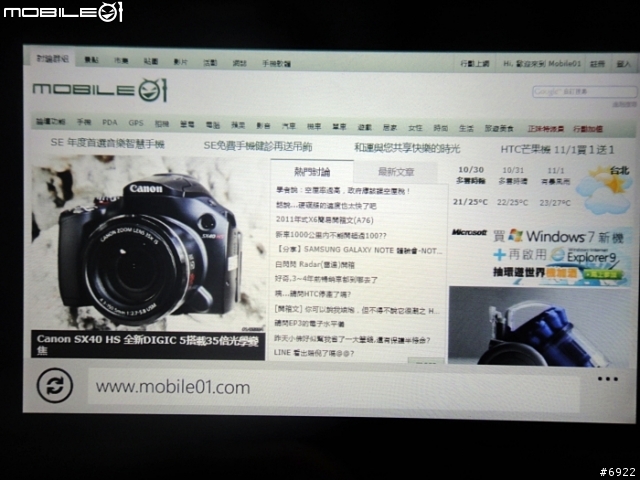Screen dimensions: 640x480
Task: Click the Mobile01 logo in the page header
Action: click(x=100, y=89)
